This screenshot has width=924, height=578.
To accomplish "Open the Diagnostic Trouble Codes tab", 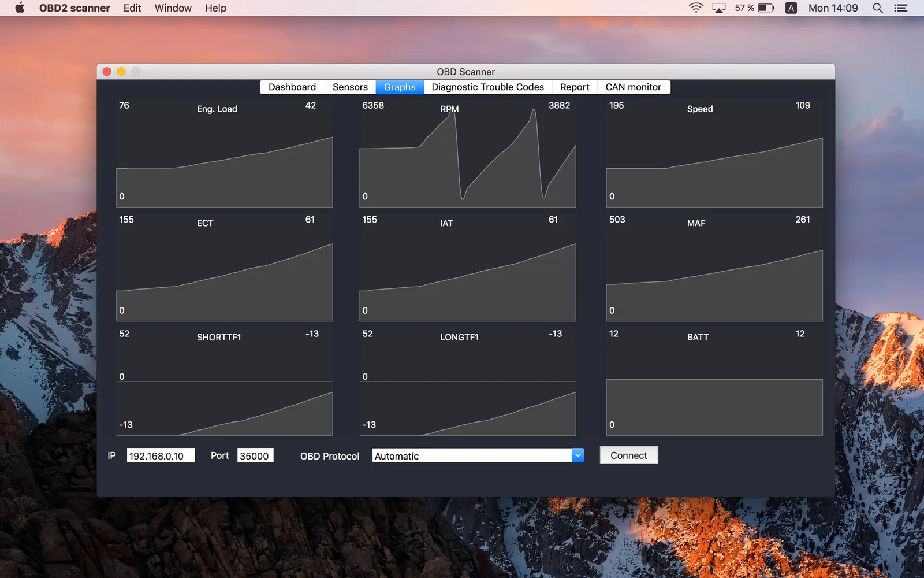I will pos(487,87).
